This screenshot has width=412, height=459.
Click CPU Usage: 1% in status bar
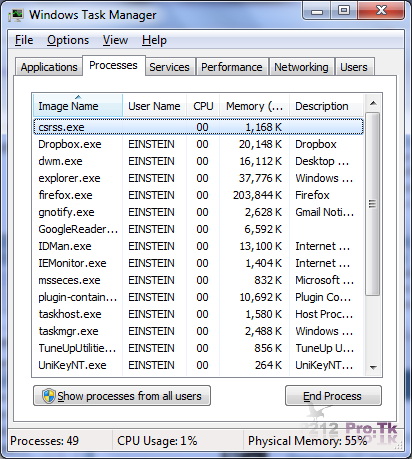click(157, 441)
